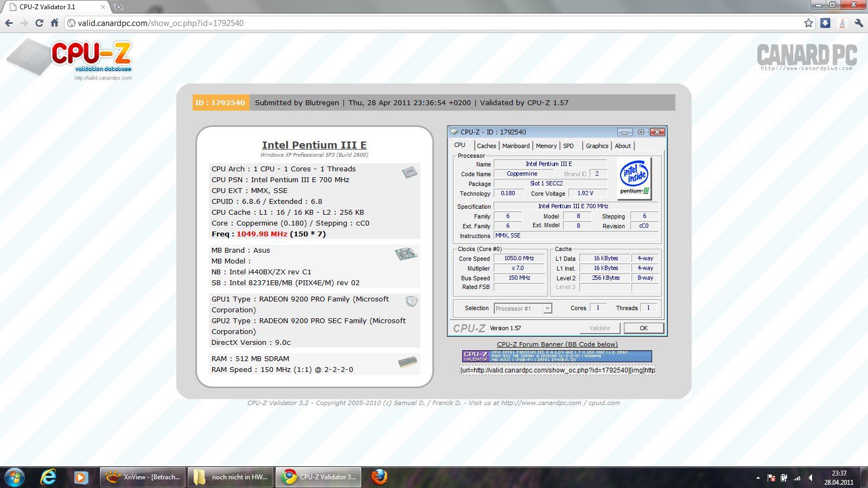Click the blue download extension icon
The image size is (868, 488).
[x=825, y=23]
